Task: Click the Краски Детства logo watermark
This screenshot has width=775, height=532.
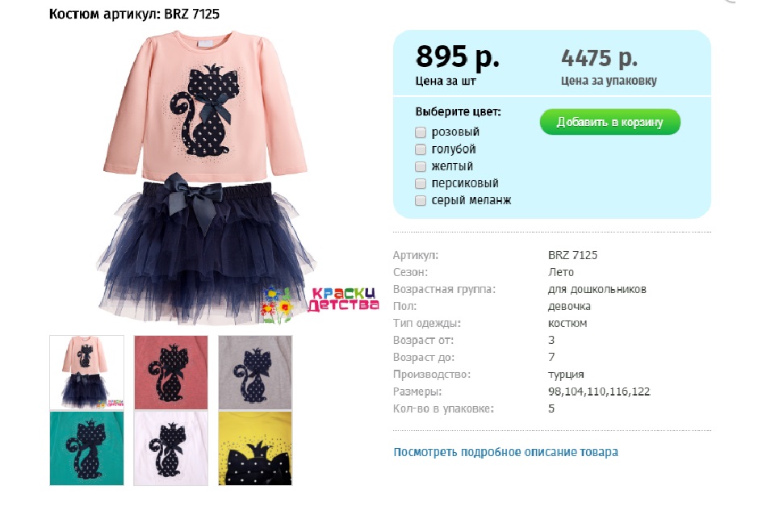Action: coord(320,304)
